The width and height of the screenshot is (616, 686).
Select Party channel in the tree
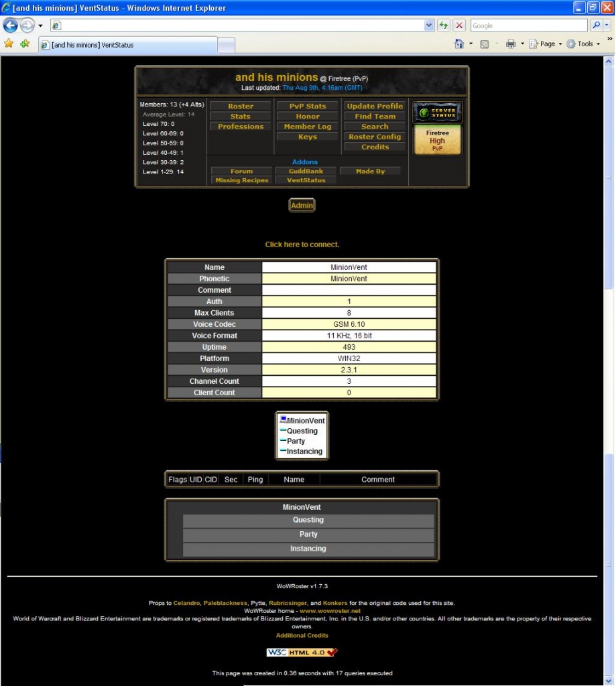(296, 441)
